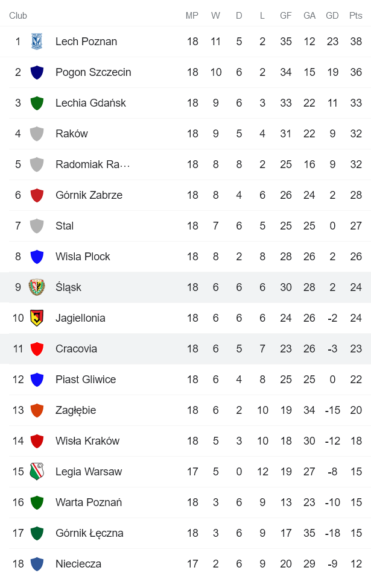Select the Pogon Szczecin shield badge
Image resolution: width=371 pixels, height=588 pixels.
[x=36, y=72]
